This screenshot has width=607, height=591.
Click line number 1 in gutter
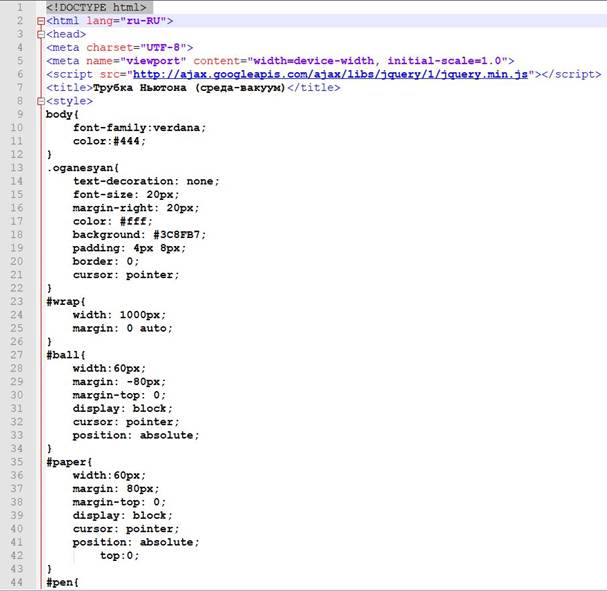[x=19, y=7]
